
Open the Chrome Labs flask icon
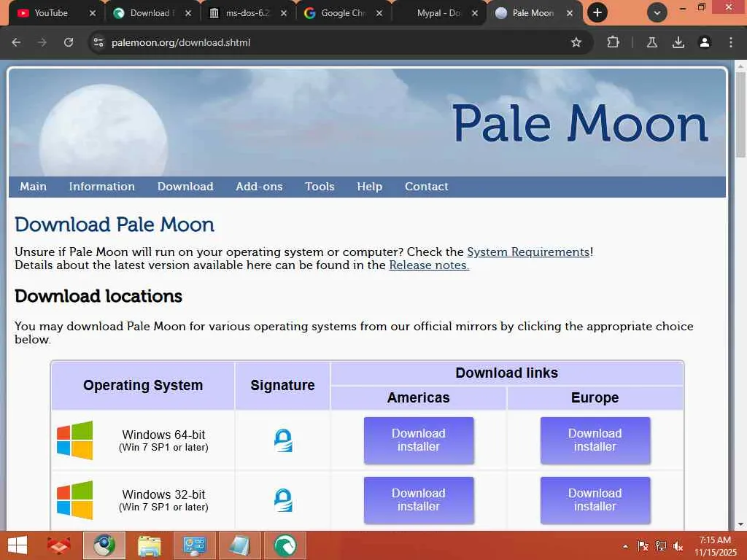pyautogui.click(x=651, y=42)
